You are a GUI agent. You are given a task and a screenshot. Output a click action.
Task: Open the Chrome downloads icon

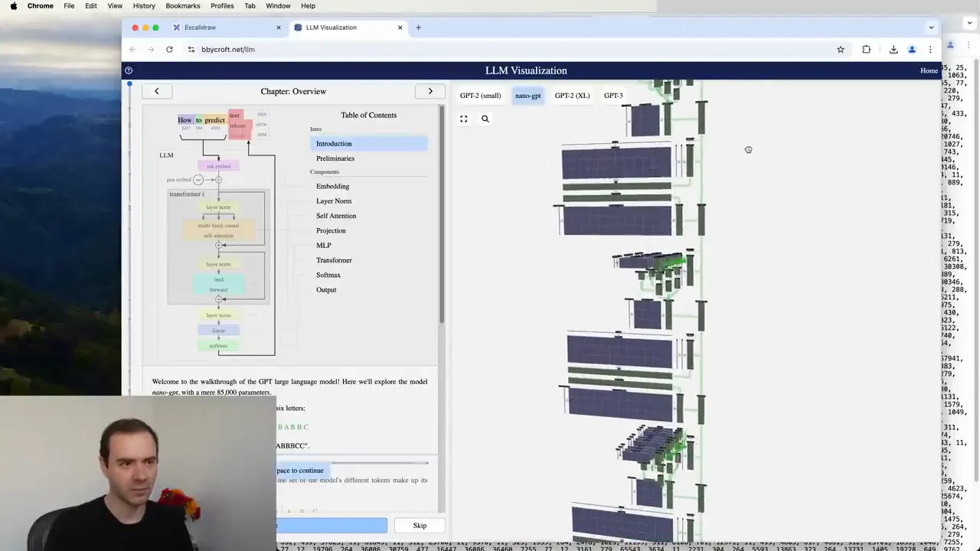[893, 49]
